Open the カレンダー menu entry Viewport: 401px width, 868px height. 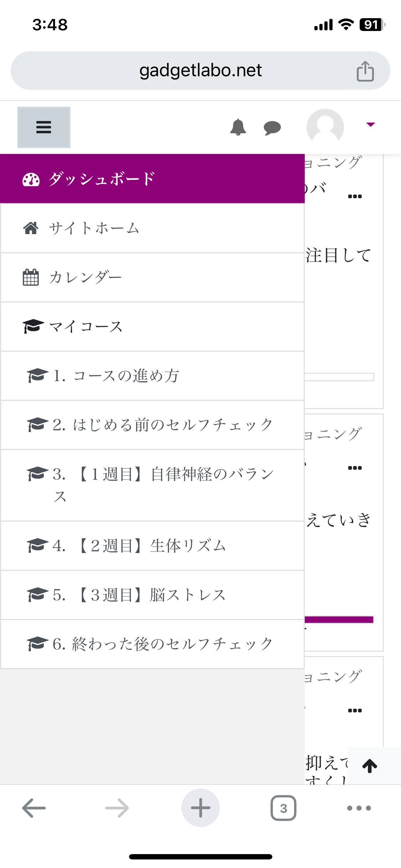click(152, 278)
